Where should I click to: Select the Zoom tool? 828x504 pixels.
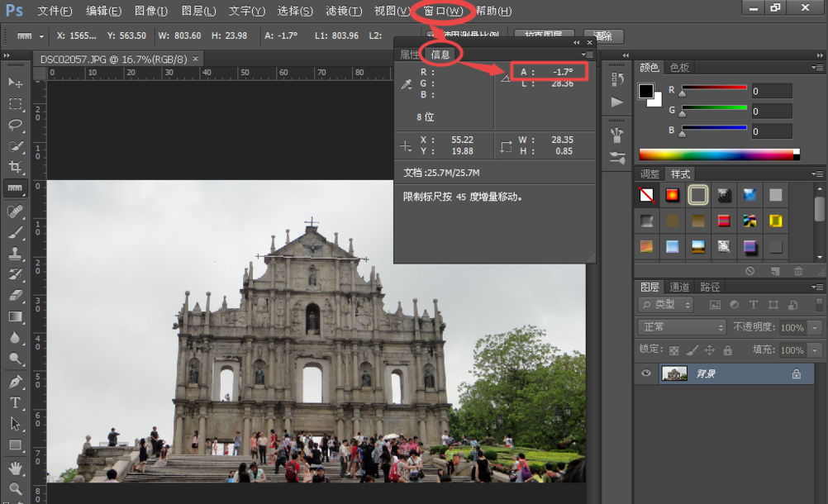point(15,487)
